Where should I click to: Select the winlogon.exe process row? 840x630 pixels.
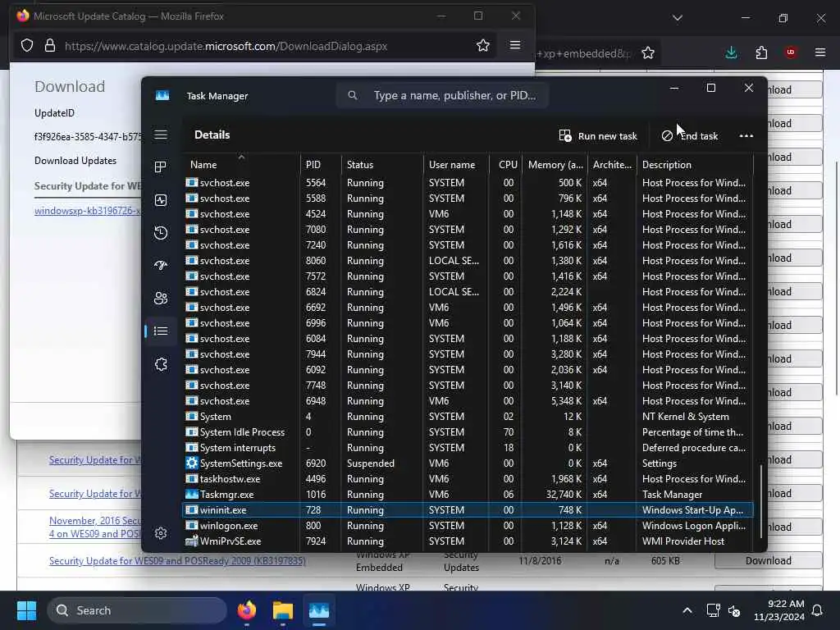tap(468, 526)
